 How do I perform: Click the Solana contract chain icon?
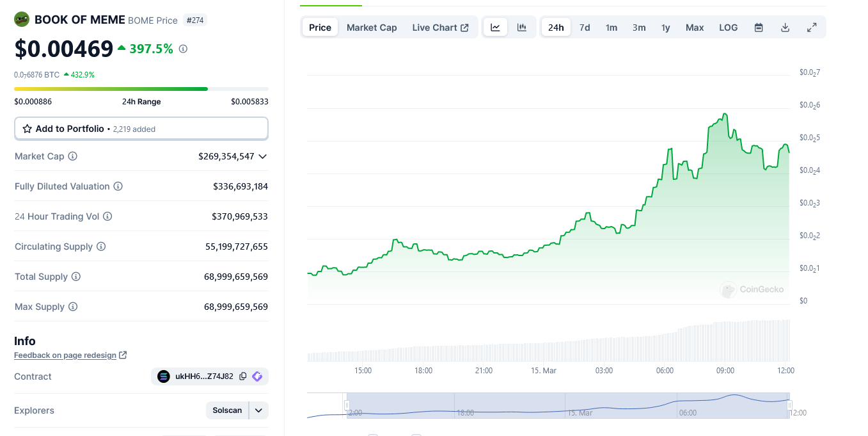click(164, 376)
